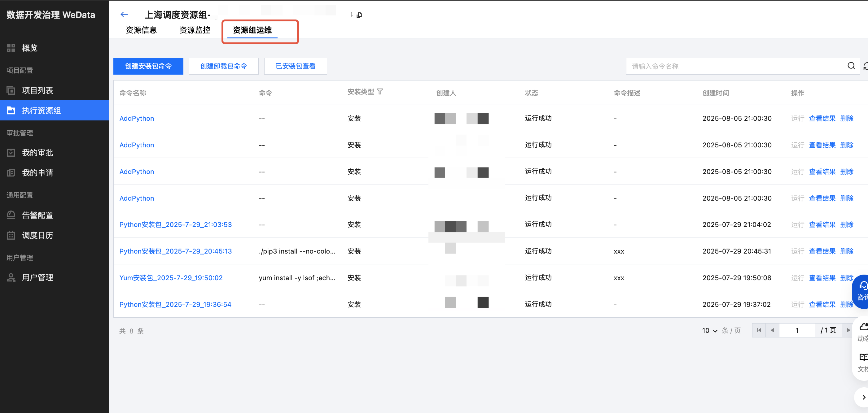Switch to the 资源信息 tab
This screenshot has width=868, height=413.
[141, 30]
